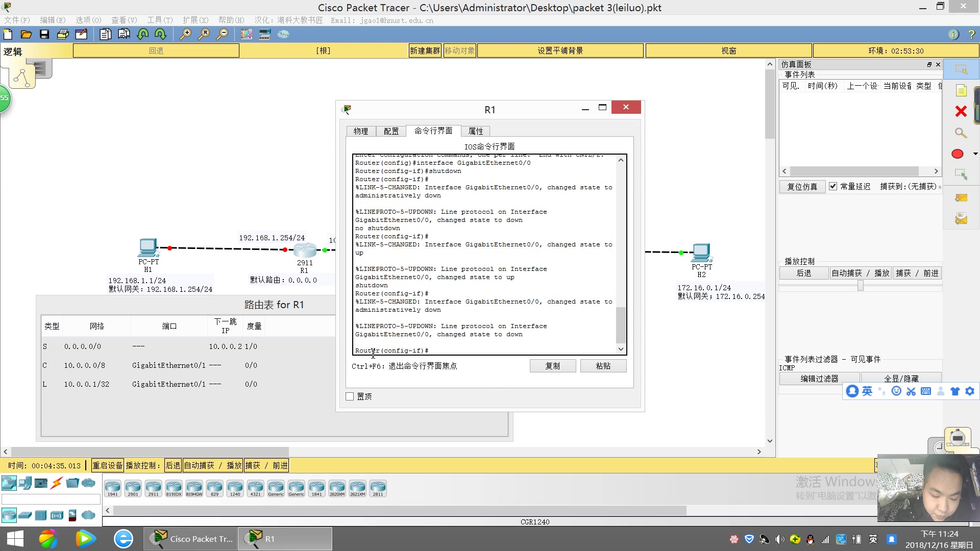Screen dimensions: 980x551
Task: Expand the draw tool shape dropdown arrow
Action: [975, 154]
